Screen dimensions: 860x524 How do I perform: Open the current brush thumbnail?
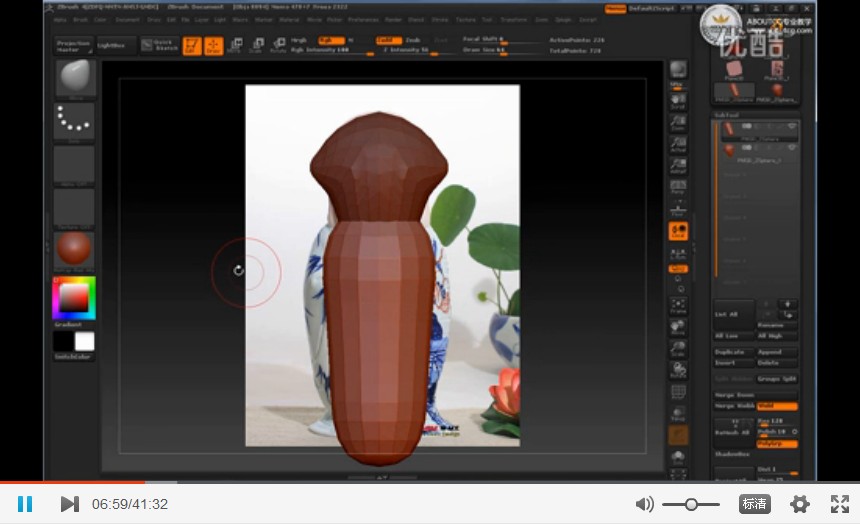(x=75, y=80)
